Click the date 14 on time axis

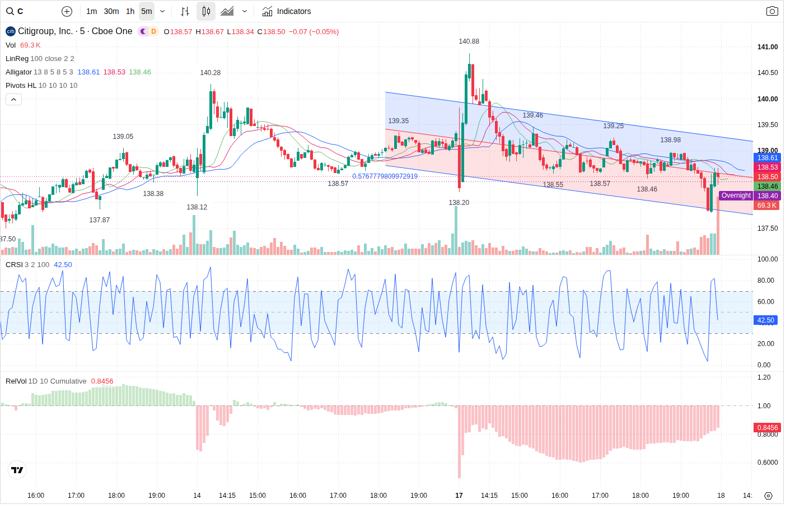click(197, 496)
